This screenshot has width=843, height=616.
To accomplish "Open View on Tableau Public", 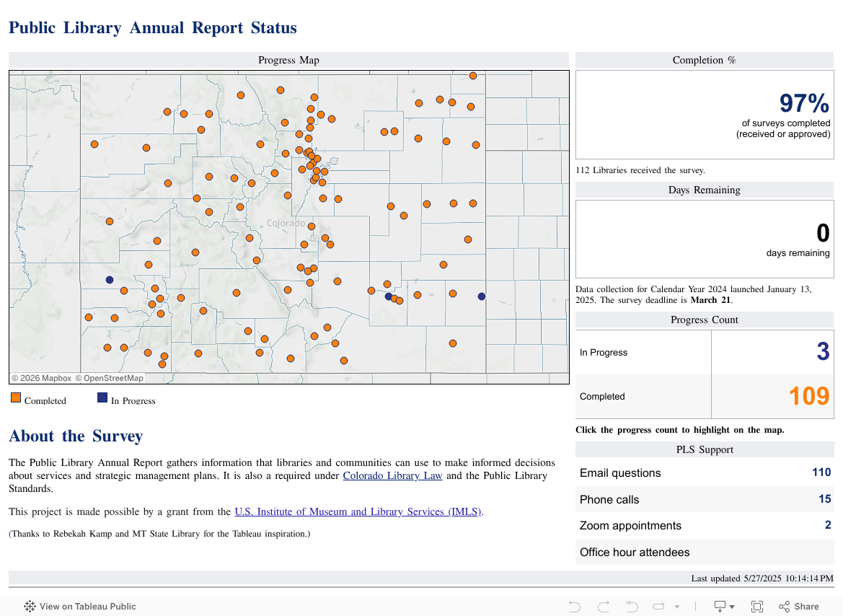I will coord(87,607).
